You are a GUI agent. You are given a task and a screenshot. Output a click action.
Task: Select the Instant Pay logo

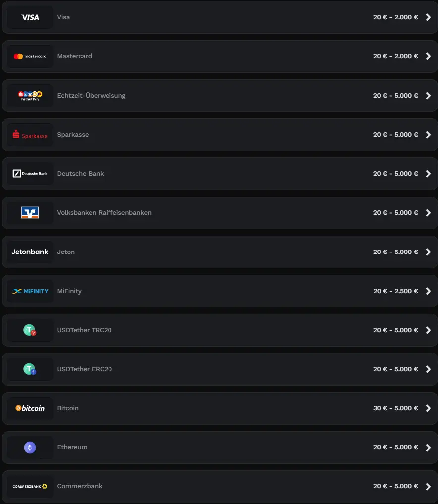coord(30,96)
